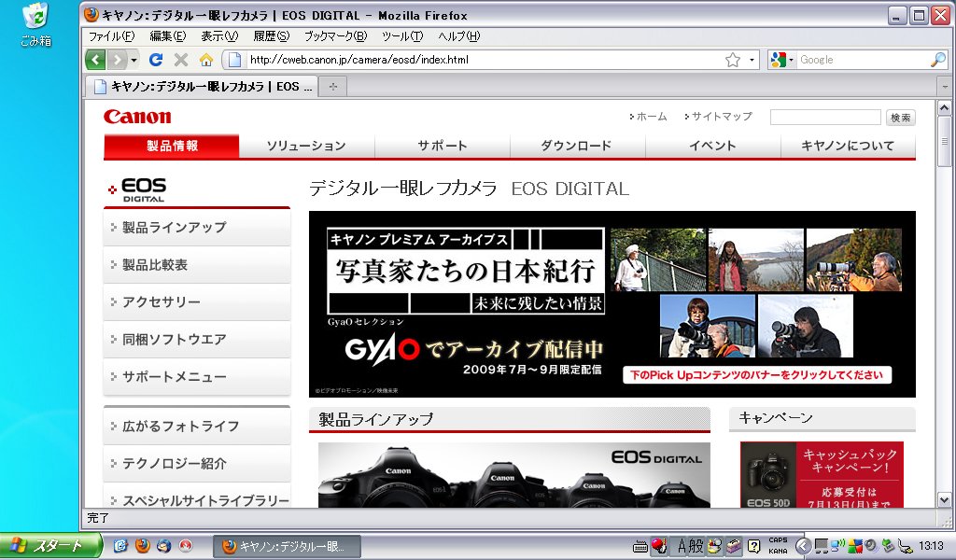Expand hidden system tray icons arrow
The height and width of the screenshot is (560, 956).
[803, 546]
